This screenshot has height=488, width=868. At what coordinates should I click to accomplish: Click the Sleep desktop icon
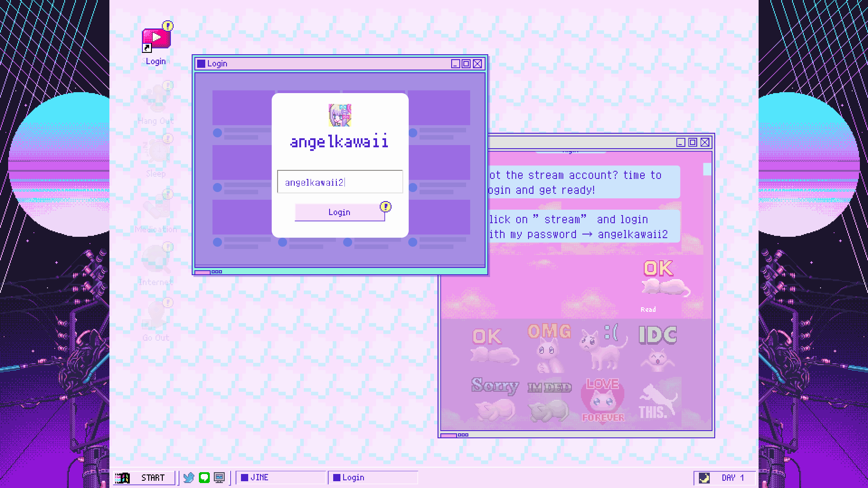[x=156, y=155]
